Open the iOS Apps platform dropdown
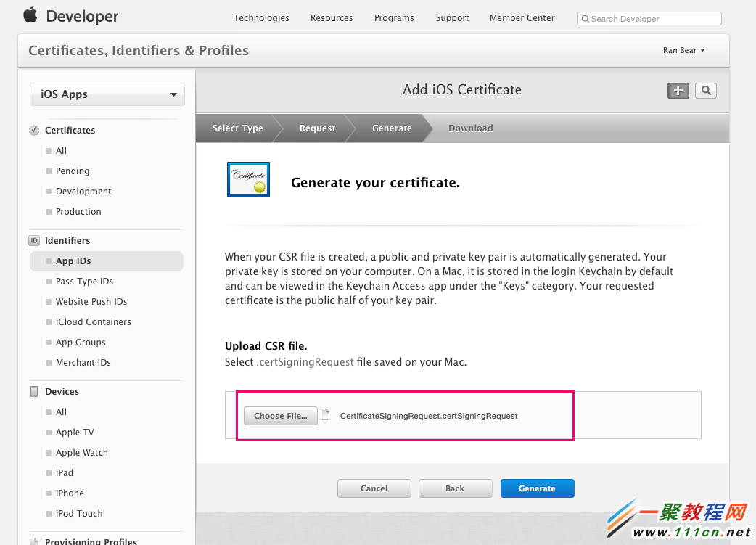Screen dimensions: 756x545 point(107,94)
